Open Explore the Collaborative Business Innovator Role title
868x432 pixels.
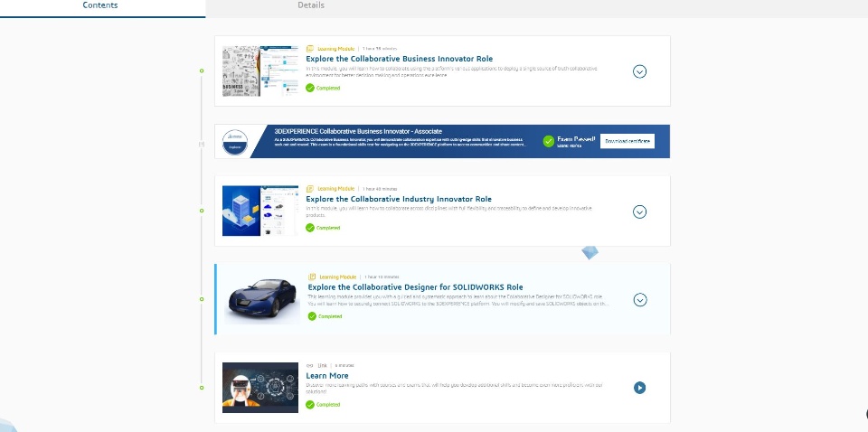point(399,59)
